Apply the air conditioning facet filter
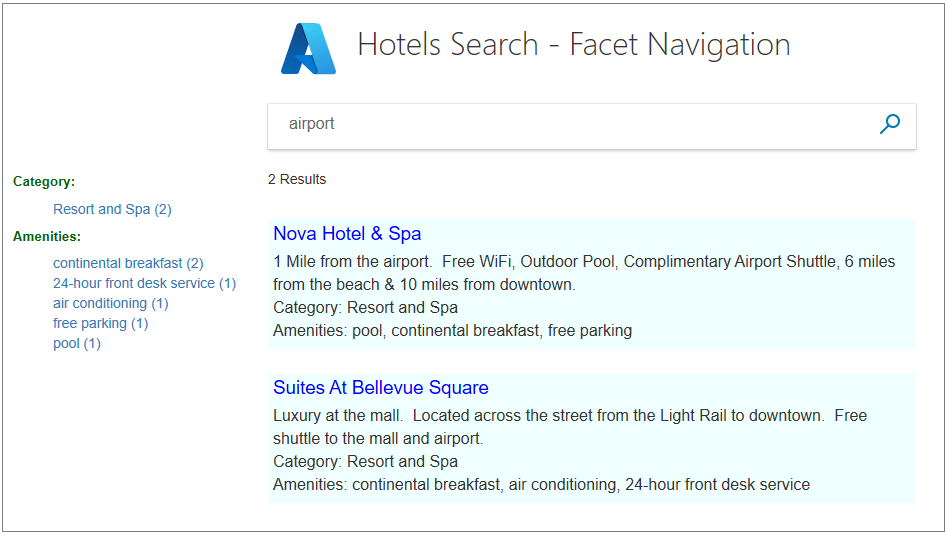946x537 pixels. (x=110, y=303)
